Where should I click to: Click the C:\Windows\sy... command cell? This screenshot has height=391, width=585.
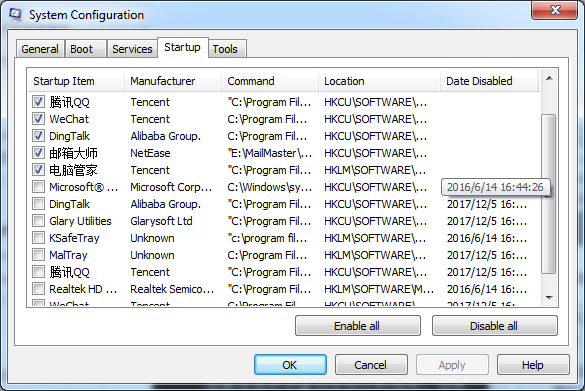click(269, 187)
